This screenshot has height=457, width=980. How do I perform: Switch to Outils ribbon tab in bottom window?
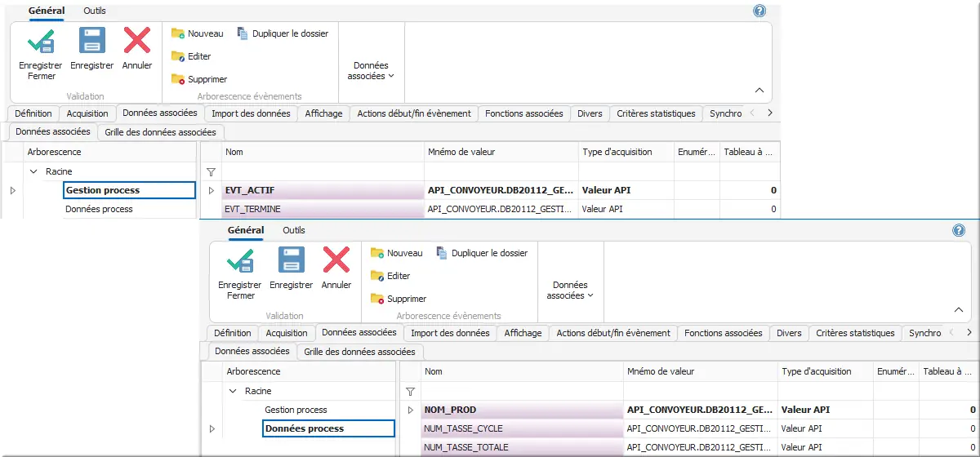[294, 230]
